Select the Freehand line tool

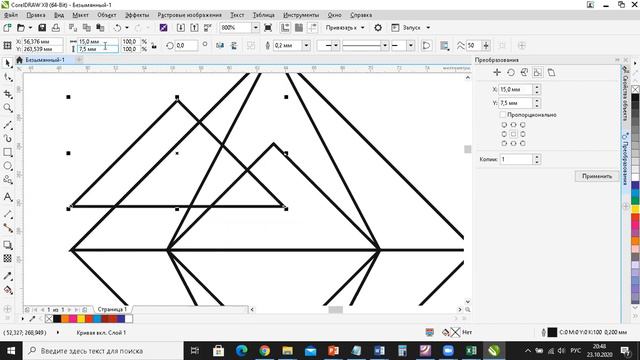[x=8, y=125]
